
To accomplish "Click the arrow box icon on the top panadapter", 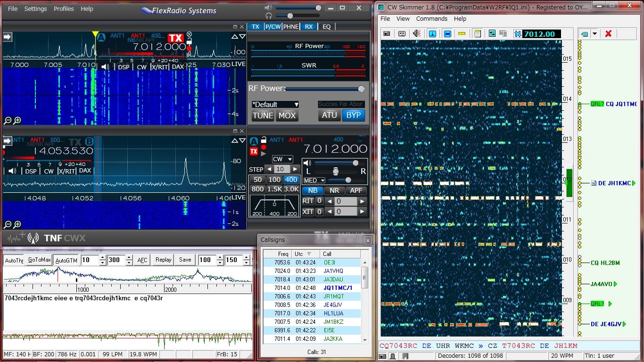I will click(7, 37).
